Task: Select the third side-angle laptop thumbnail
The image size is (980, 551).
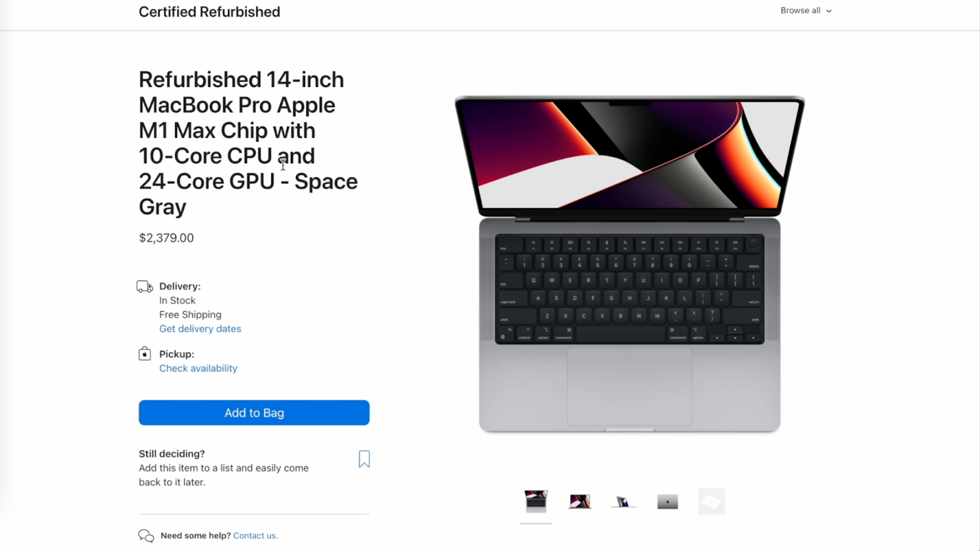Action: click(x=624, y=501)
